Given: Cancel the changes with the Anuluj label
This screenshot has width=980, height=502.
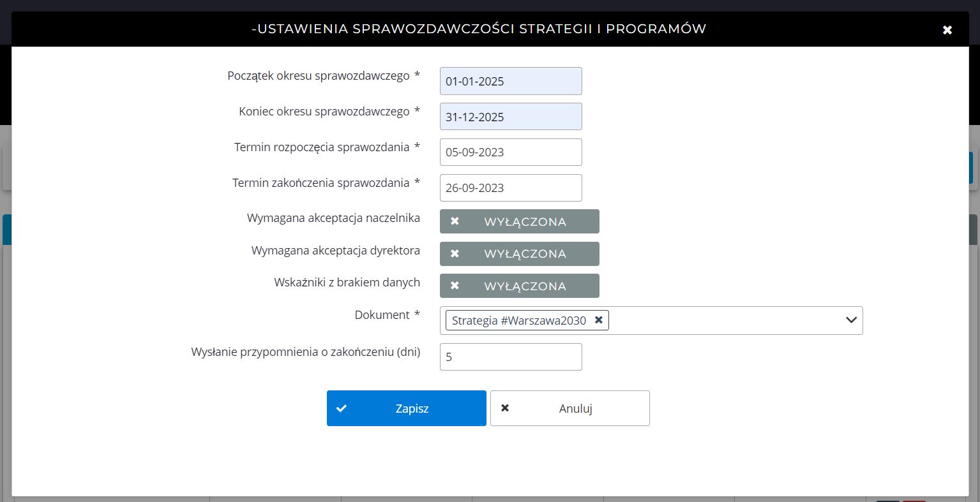Looking at the screenshot, I should coord(575,409).
